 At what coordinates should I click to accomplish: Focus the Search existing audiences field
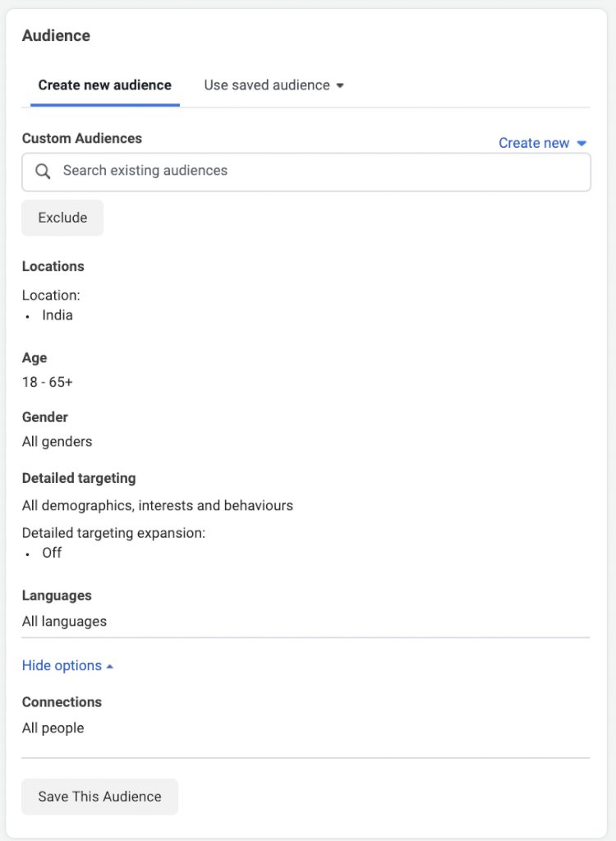click(x=306, y=172)
